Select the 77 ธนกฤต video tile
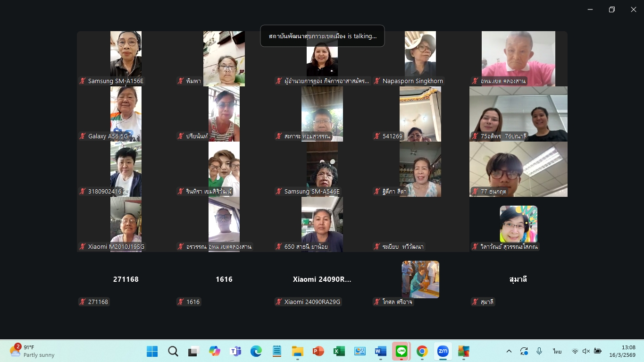 (x=518, y=169)
